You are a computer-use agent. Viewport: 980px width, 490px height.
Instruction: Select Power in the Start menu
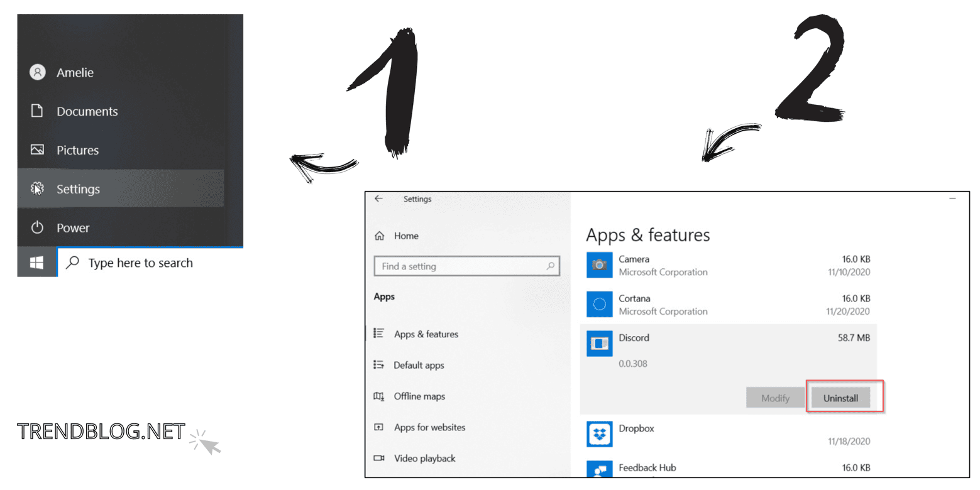click(73, 228)
